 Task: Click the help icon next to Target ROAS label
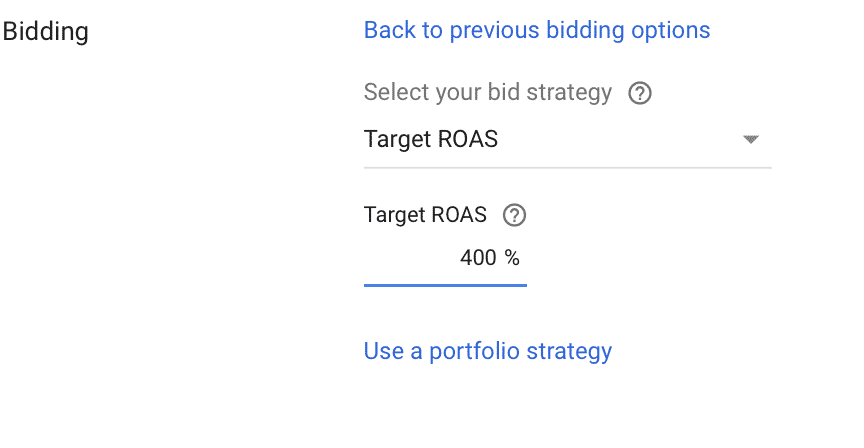pos(514,215)
